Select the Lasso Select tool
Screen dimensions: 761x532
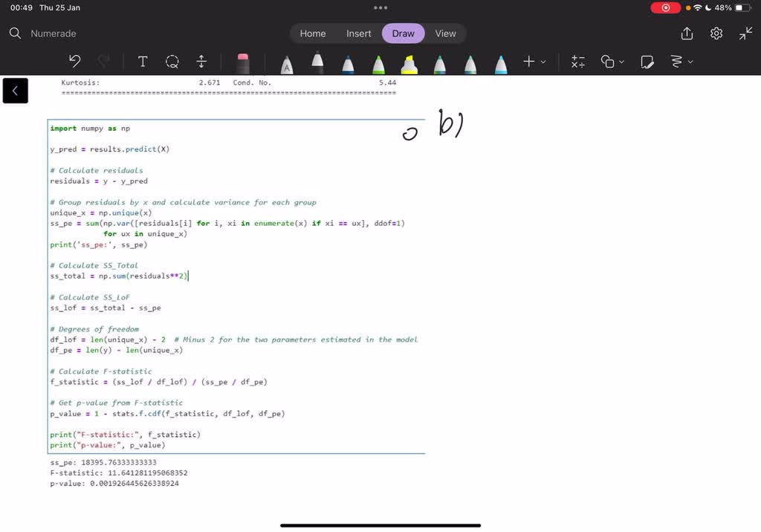pyautogui.click(x=172, y=62)
